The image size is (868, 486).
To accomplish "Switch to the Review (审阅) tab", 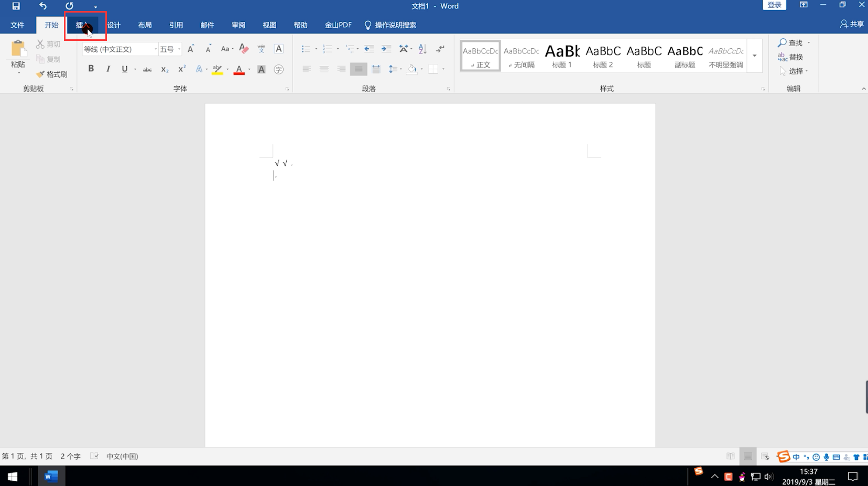I will click(238, 25).
